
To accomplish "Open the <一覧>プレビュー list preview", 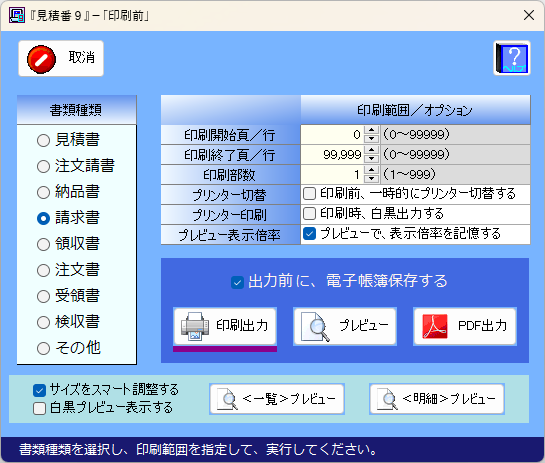I will (277, 399).
